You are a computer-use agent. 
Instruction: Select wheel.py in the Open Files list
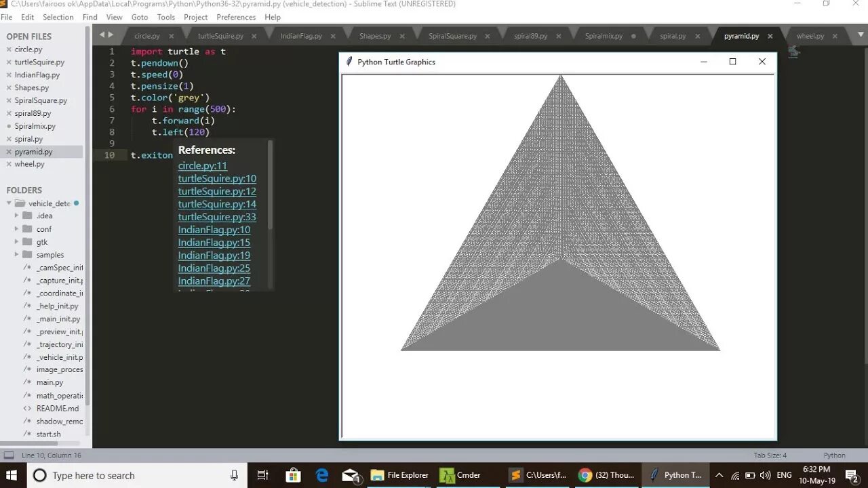[30, 165]
